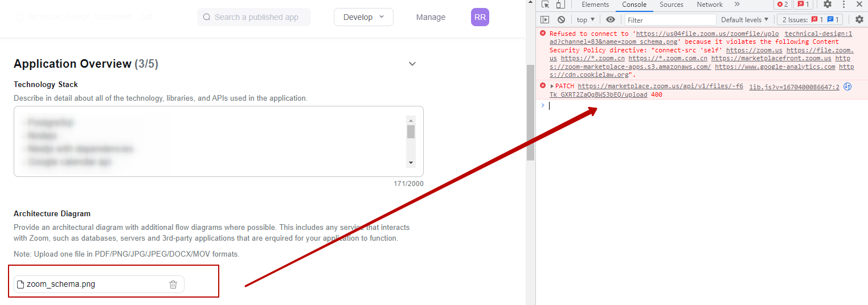Click the inspect element picker icon

pos(546,5)
